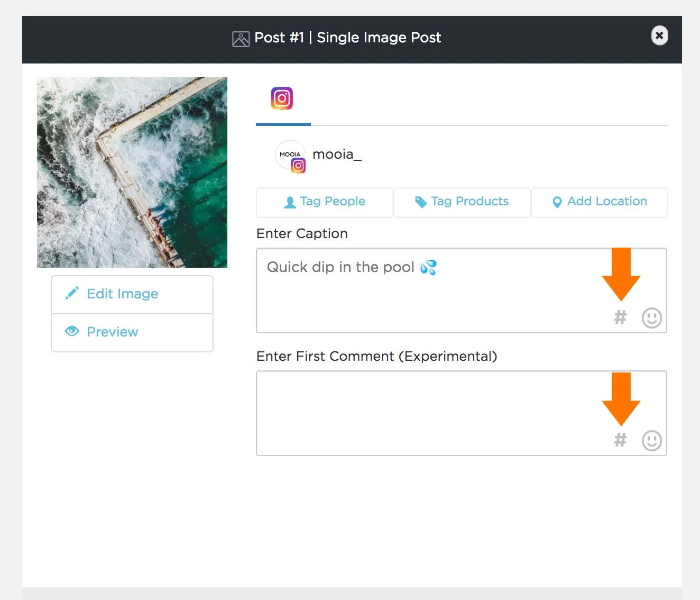This screenshot has height=600, width=700.
Task: Click the picture icon in the post title bar
Action: (241, 39)
